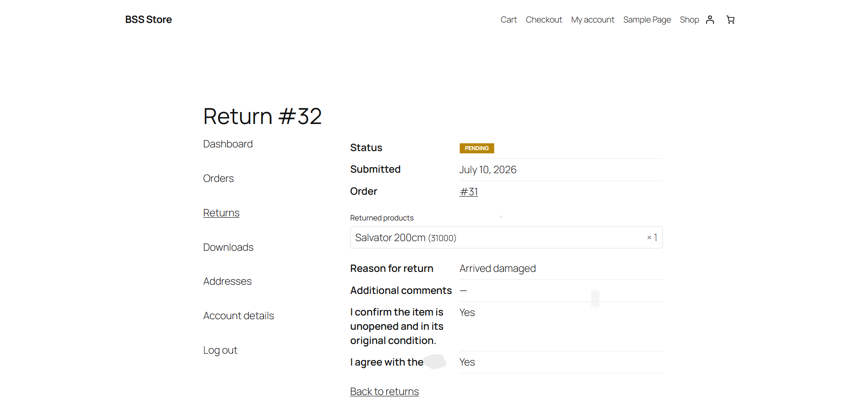This screenshot has width=868, height=417.
Task: Click the BSS Store site title
Action: coord(148,19)
